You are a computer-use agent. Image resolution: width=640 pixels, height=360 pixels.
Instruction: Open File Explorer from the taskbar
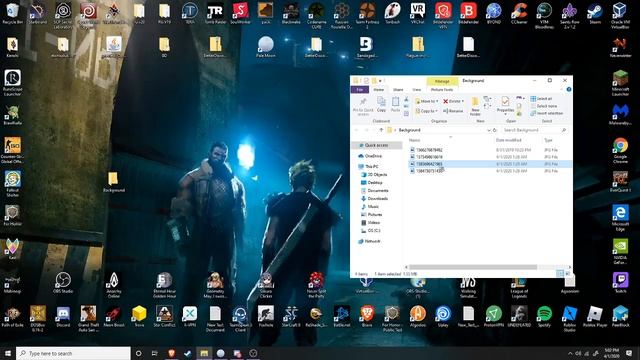pyautogui.click(x=204, y=353)
